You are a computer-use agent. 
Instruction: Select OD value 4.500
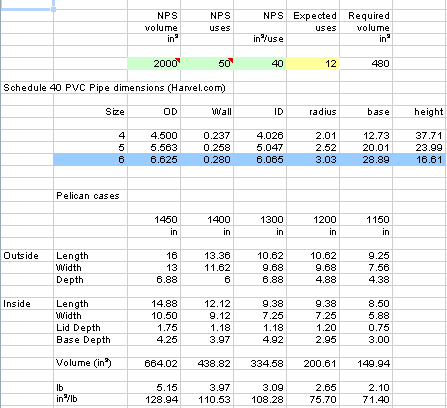164,136
